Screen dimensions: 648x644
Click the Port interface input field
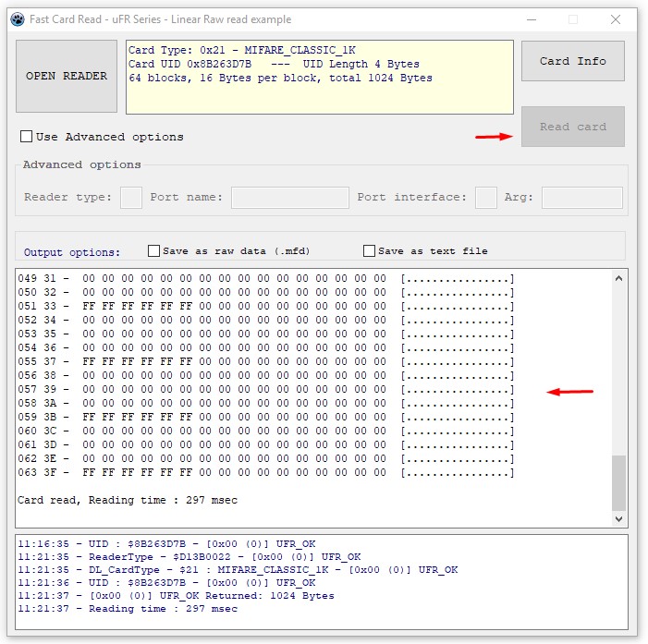click(486, 198)
